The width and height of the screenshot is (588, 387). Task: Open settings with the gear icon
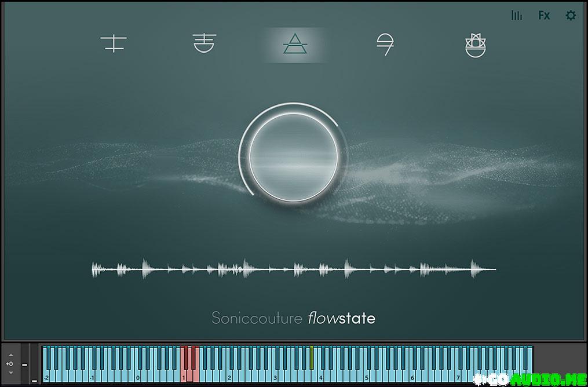(x=571, y=16)
